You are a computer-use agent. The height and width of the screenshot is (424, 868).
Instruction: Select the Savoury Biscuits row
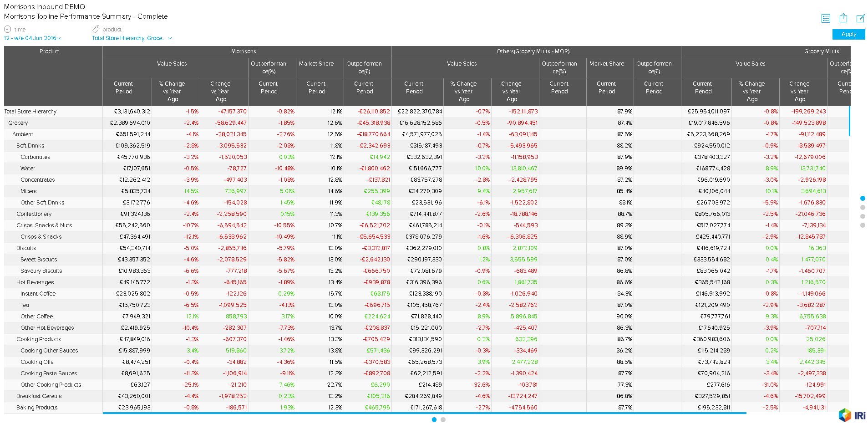coord(426,271)
